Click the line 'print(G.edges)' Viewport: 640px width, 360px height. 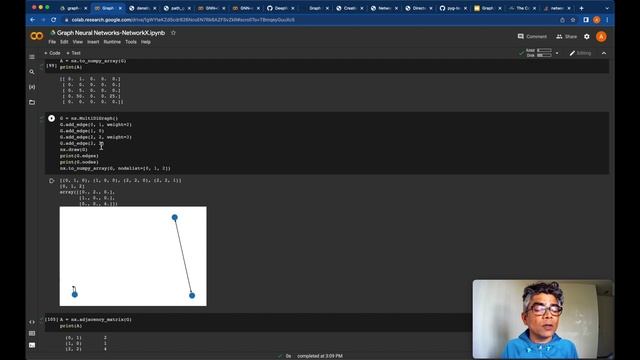pos(79,156)
